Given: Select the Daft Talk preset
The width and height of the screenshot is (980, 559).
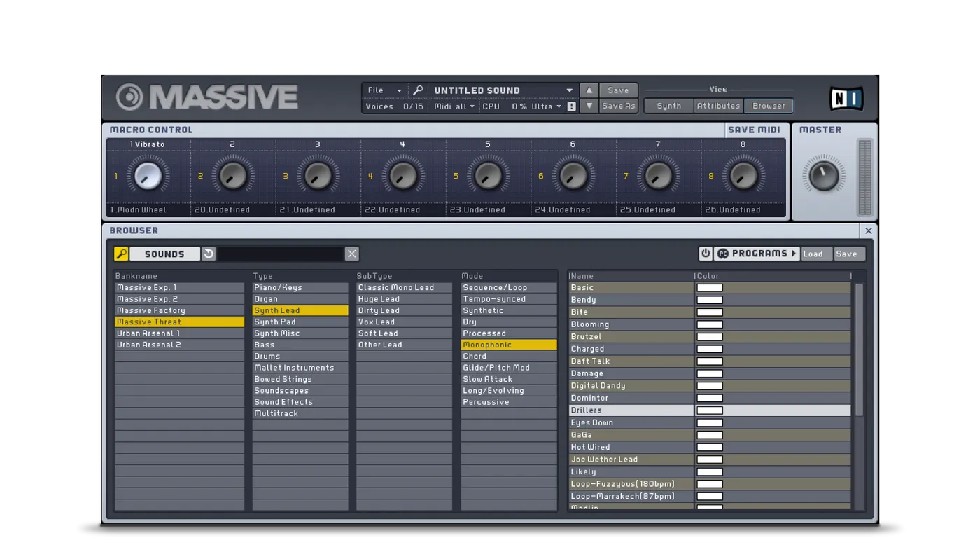Looking at the screenshot, I should click(x=710, y=361).
